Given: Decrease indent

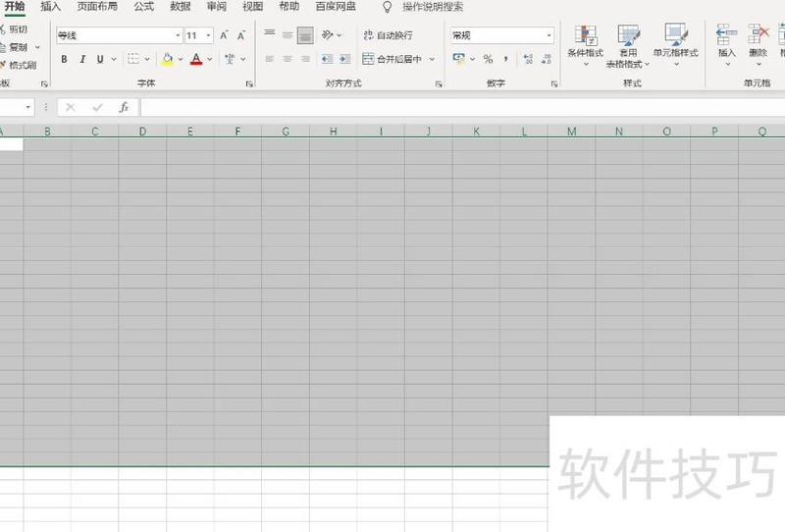Looking at the screenshot, I should point(328,59).
